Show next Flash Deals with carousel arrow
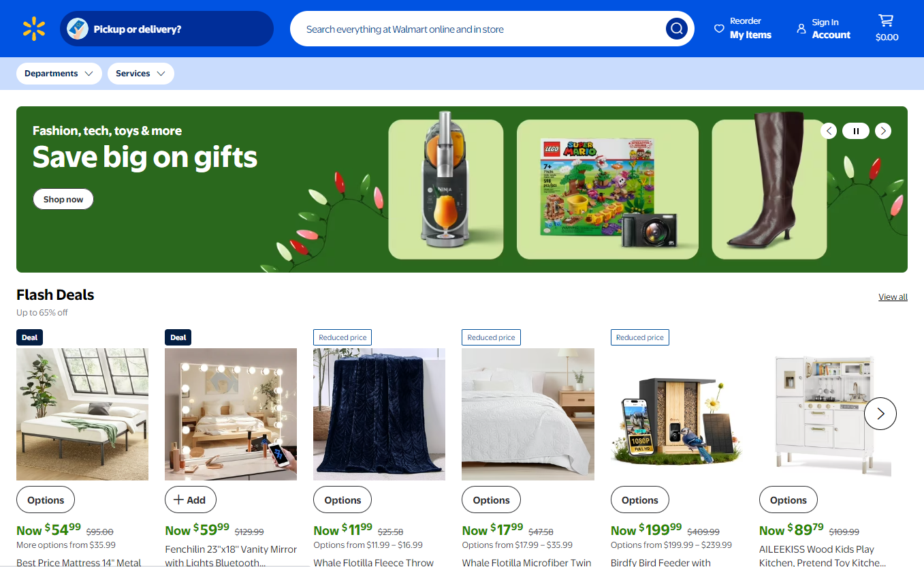This screenshot has height=567, width=924. click(x=880, y=414)
